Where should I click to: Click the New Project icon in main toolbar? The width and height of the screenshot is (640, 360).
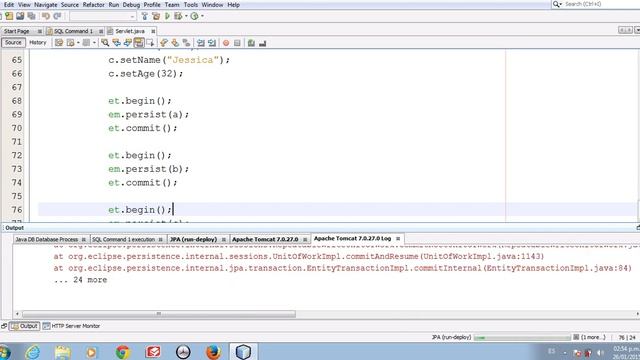coord(9,16)
